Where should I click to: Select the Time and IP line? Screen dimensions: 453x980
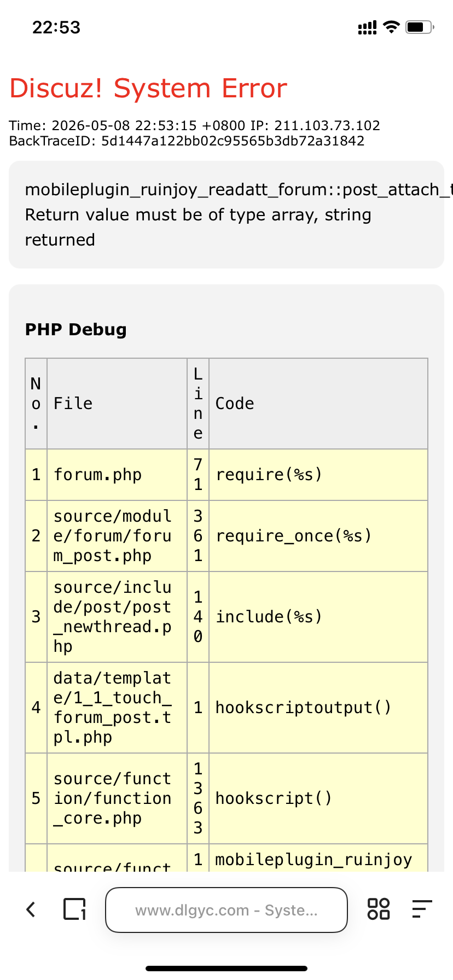pos(194,125)
